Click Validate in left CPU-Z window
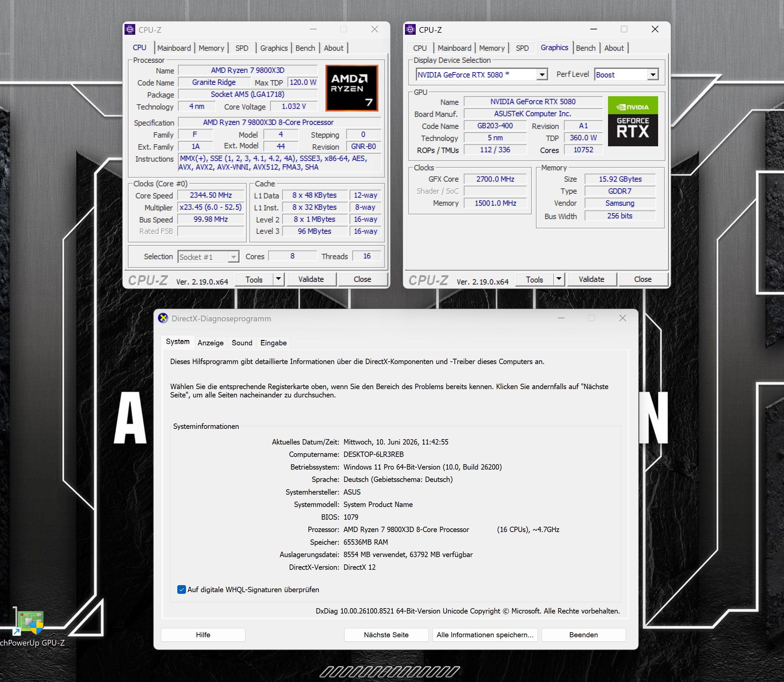 pos(311,279)
